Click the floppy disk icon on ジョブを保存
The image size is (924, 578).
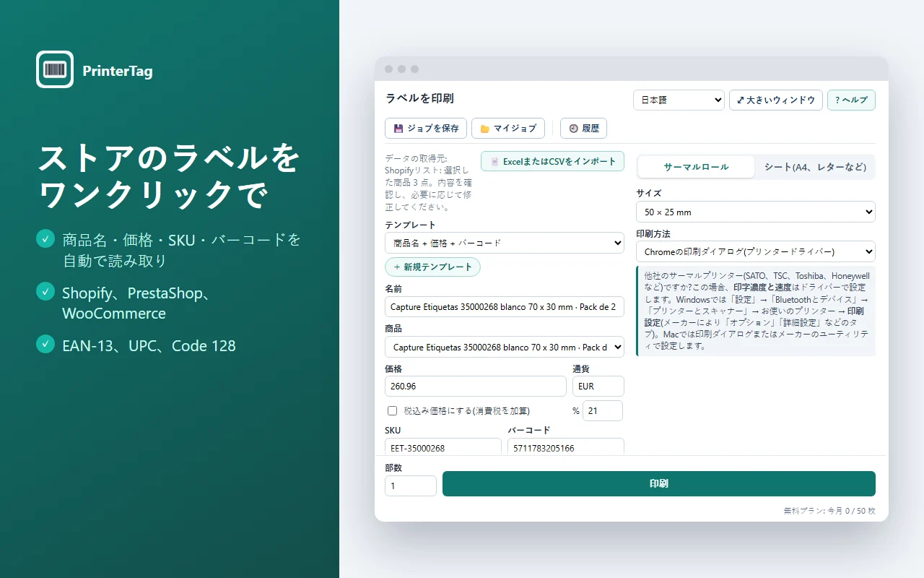point(398,129)
